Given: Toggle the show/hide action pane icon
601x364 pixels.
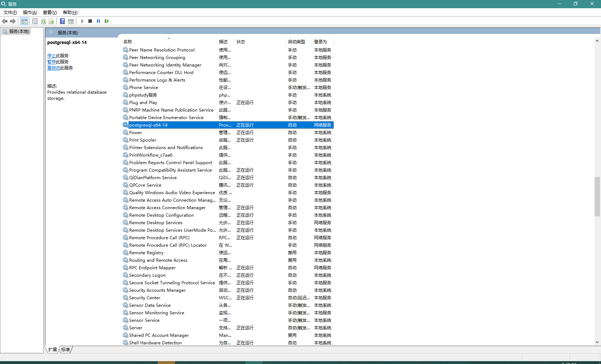Looking at the screenshot, I should coord(71,21).
